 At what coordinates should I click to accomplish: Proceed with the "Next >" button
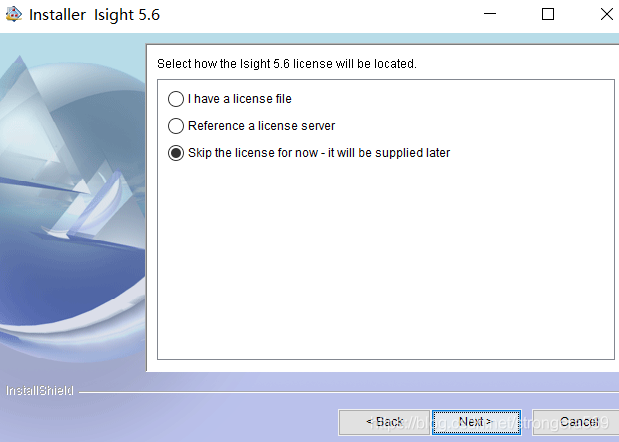tap(476, 422)
